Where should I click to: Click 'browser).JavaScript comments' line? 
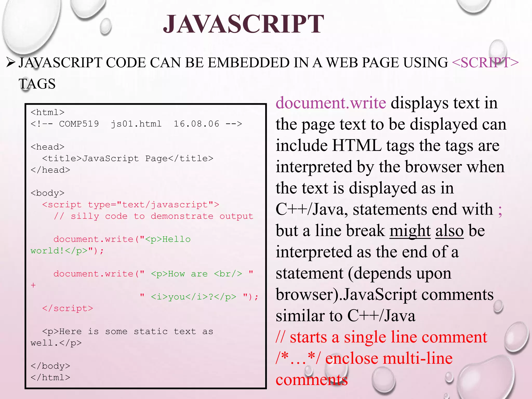[385, 295]
